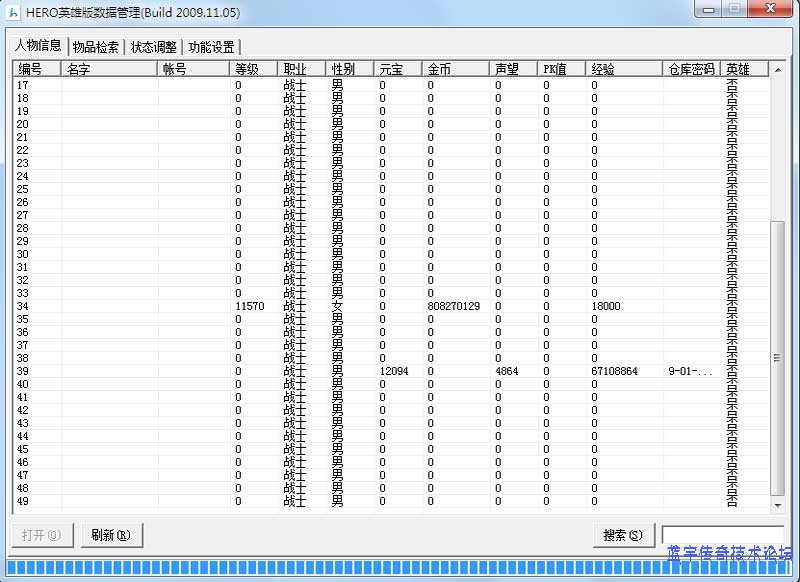This screenshot has height=582, width=800.
Task: Click the 经验 column header
Action: pyautogui.click(x=624, y=69)
